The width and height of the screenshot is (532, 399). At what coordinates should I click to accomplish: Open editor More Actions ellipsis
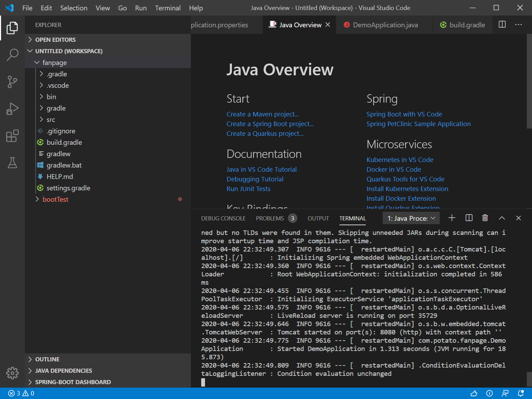pyautogui.click(x=519, y=25)
